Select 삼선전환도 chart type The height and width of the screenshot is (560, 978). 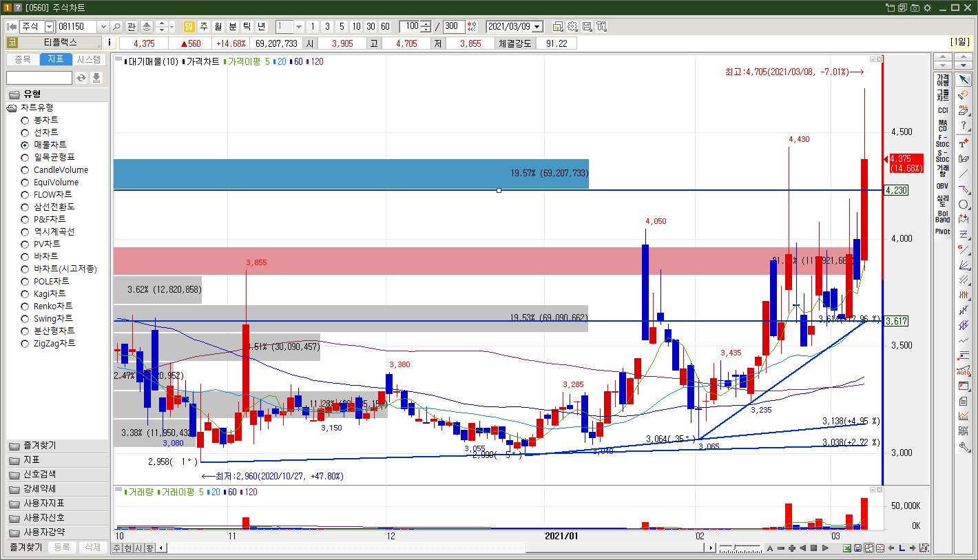54,207
